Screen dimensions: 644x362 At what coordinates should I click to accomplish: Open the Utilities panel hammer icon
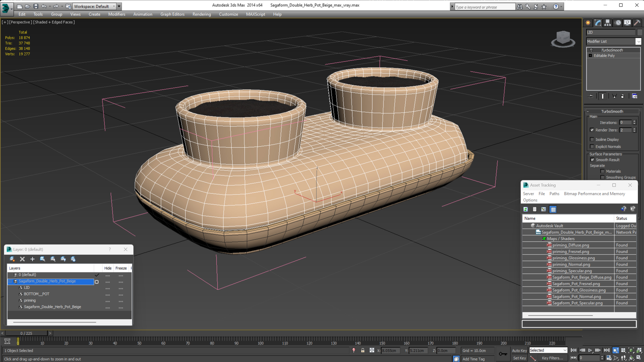pyautogui.click(x=637, y=23)
